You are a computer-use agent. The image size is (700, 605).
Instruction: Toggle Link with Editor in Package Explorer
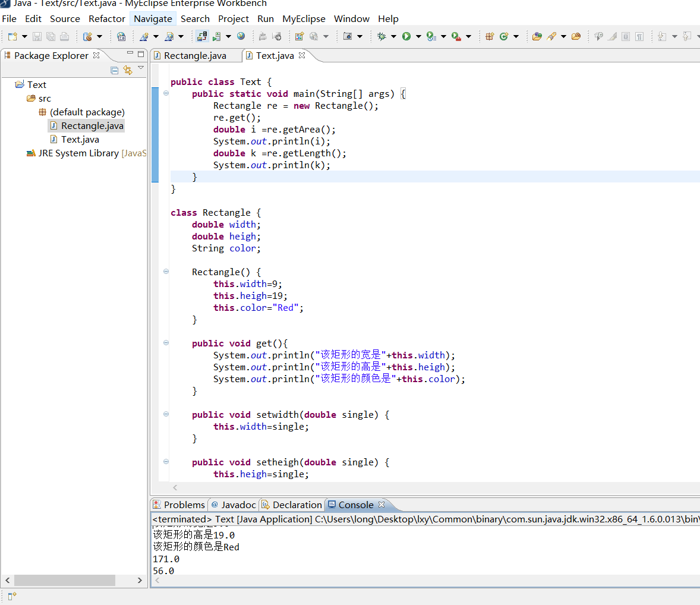point(128,70)
